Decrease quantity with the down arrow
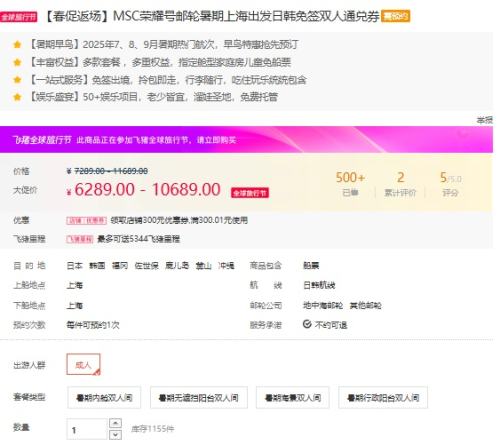Screen dimensions: 500x445 [x=115, y=435]
